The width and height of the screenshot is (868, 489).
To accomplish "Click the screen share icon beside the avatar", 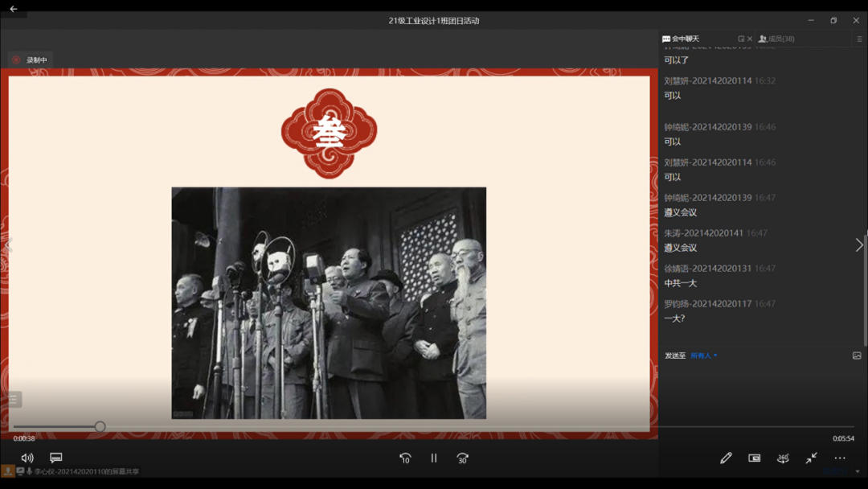I will (20, 471).
